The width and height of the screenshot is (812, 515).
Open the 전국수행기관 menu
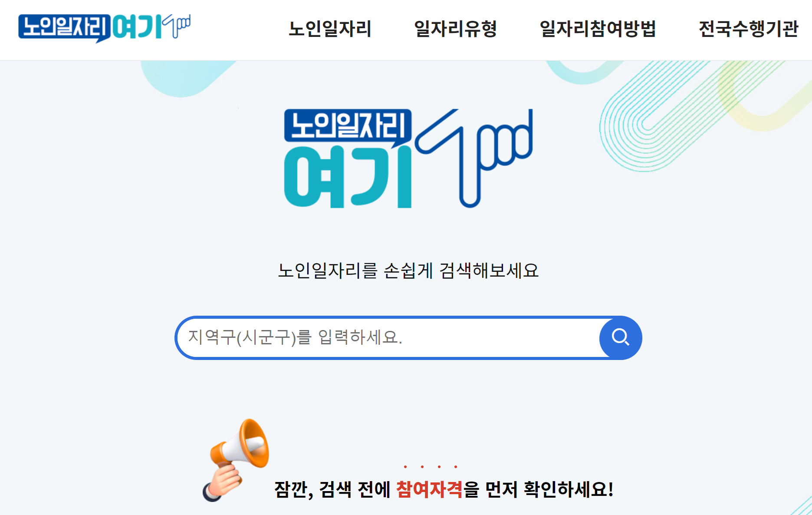tap(748, 29)
